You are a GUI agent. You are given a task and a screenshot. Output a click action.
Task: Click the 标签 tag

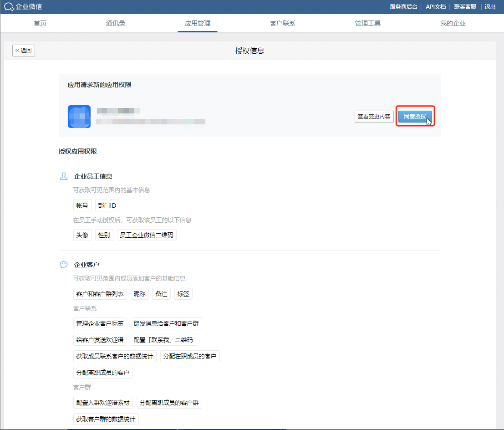(x=183, y=294)
